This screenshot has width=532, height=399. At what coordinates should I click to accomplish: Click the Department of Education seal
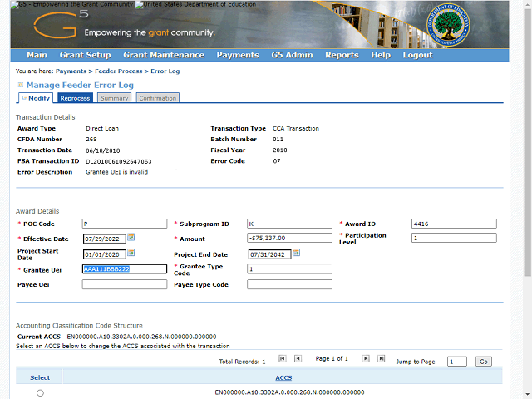tap(443, 25)
